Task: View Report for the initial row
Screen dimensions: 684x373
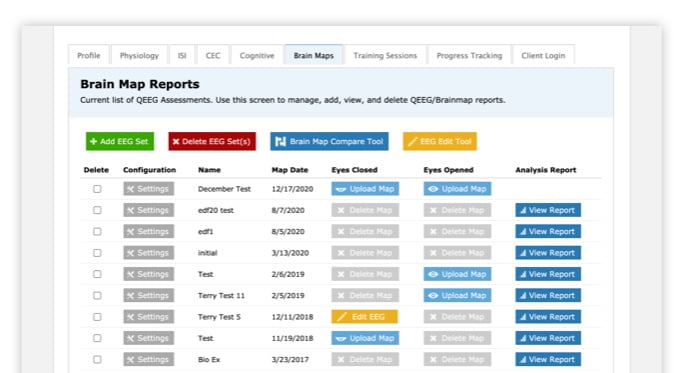Action: [x=548, y=253]
